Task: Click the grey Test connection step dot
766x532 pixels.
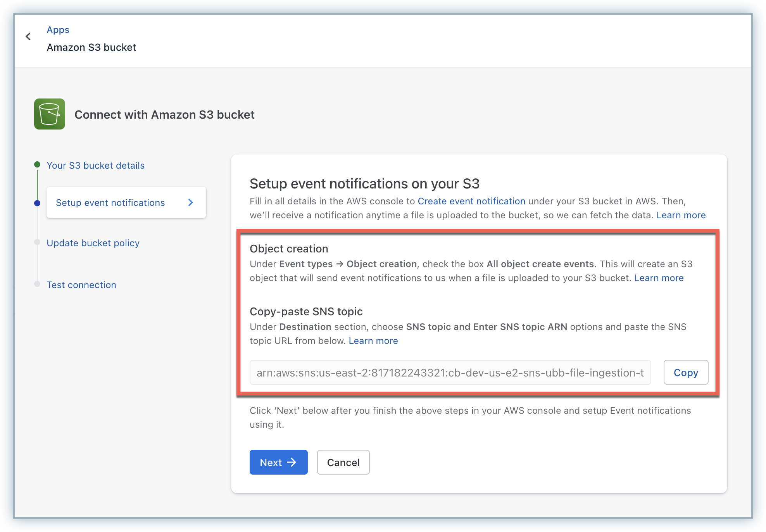Action: pyautogui.click(x=37, y=284)
